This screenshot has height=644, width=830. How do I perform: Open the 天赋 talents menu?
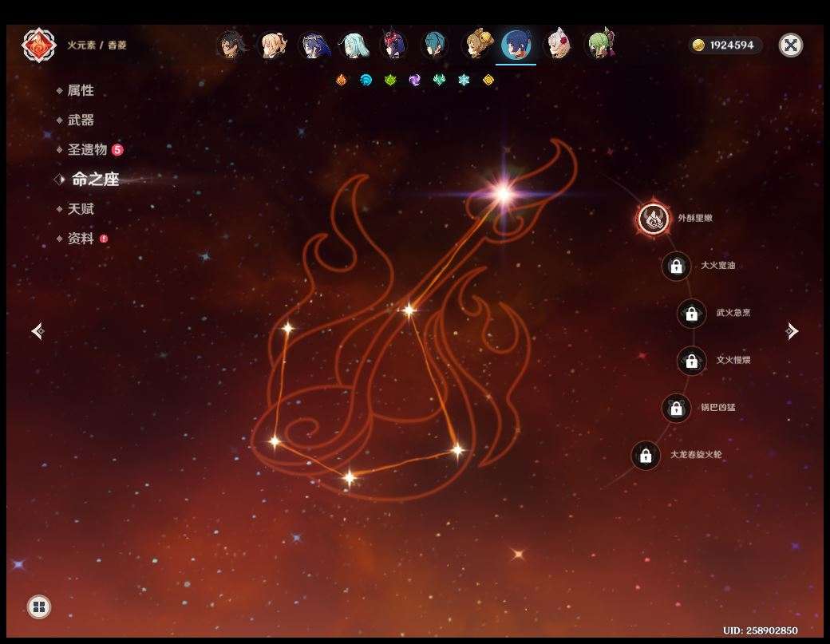click(x=81, y=209)
